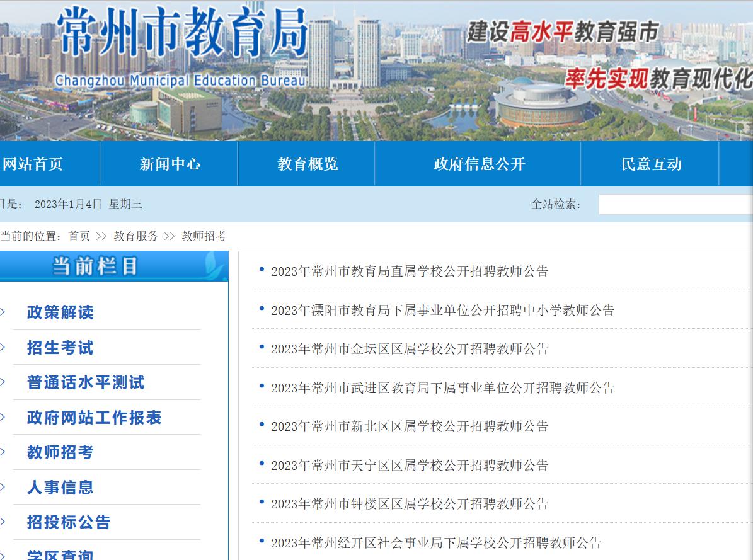The height and width of the screenshot is (560, 753).
Task: Open 2023年常州市金坛区区属学校招聘教师公告
Action: tap(410, 349)
